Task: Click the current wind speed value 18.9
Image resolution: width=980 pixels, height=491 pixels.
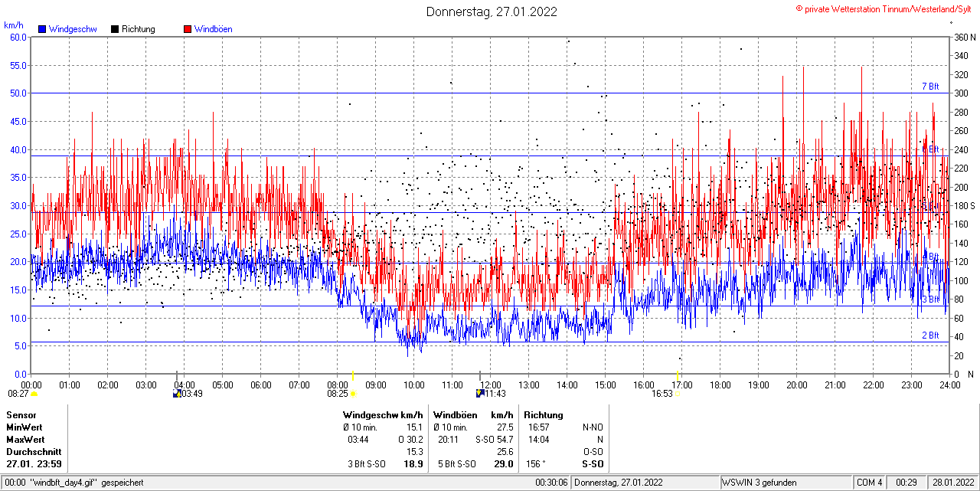Action: [x=413, y=464]
